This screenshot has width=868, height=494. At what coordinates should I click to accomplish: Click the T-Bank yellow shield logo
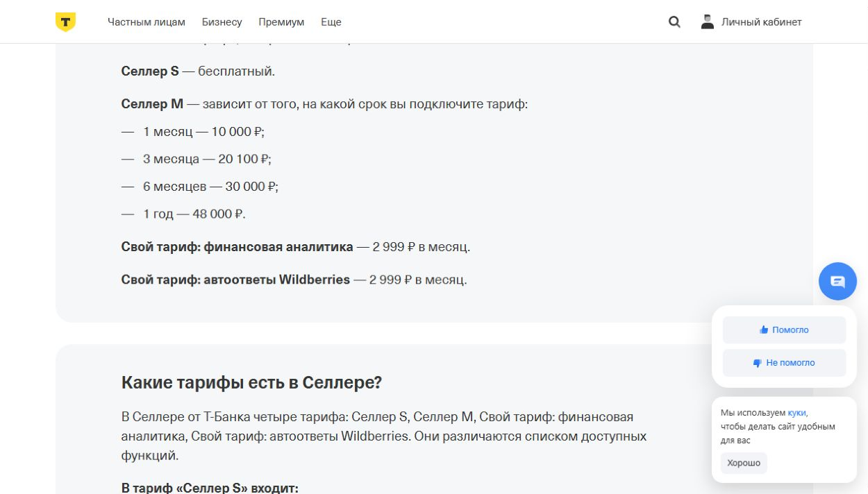click(x=65, y=22)
